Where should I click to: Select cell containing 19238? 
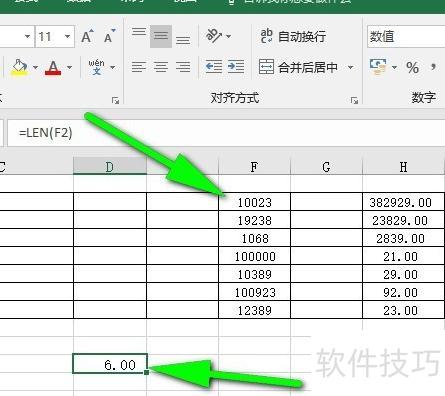pyautogui.click(x=254, y=220)
